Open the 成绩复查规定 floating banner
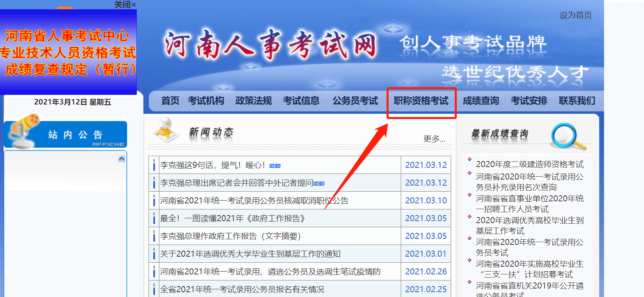This screenshot has height=297, width=644. coord(68,52)
